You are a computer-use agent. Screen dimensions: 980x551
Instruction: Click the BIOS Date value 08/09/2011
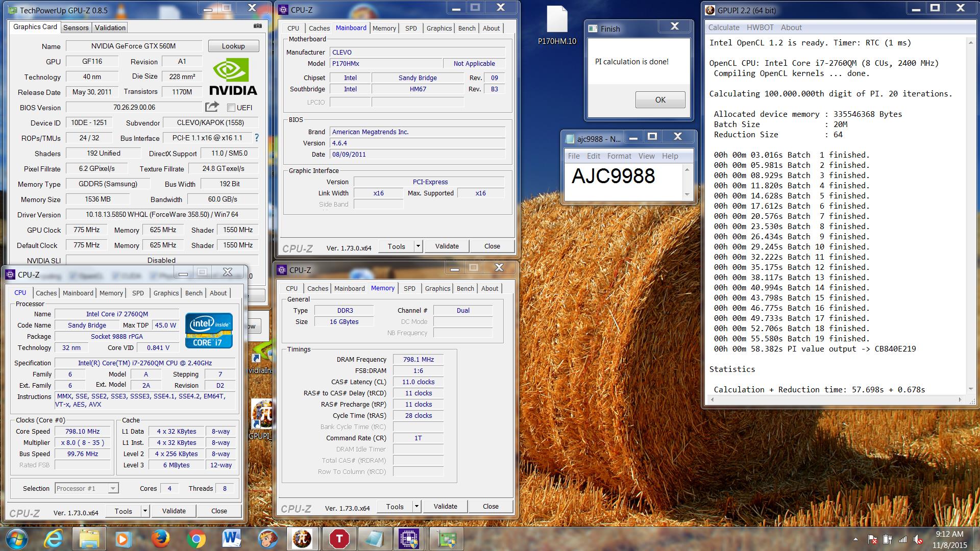(418, 154)
